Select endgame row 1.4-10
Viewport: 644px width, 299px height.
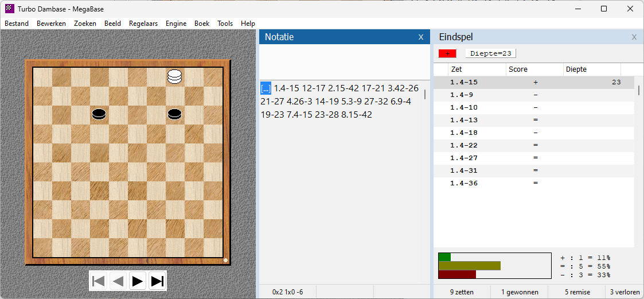click(x=534, y=108)
